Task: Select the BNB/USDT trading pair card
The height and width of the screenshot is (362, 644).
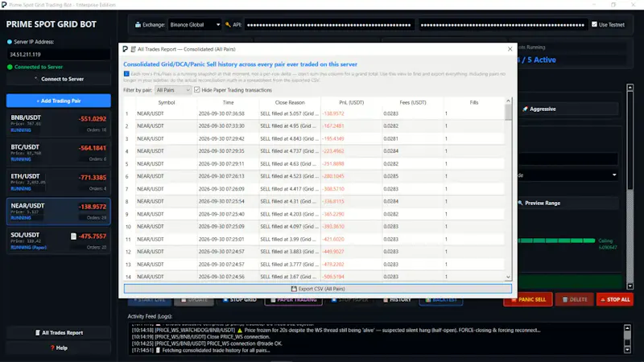Action: click(58, 123)
